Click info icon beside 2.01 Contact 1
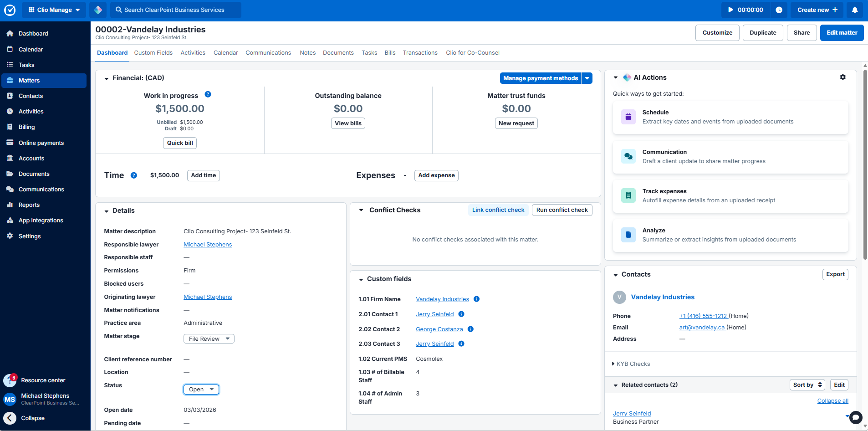The height and width of the screenshot is (431, 868). (x=461, y=314)
